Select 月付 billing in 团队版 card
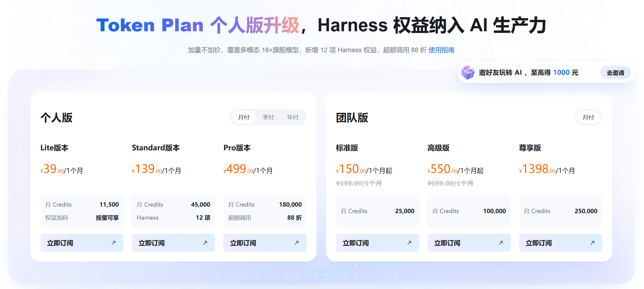The height and width of the screenshot is (289, 644). point(589,117)
